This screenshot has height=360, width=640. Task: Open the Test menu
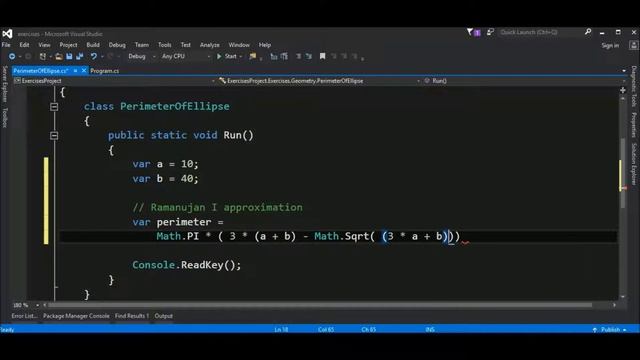coord(186,45)
